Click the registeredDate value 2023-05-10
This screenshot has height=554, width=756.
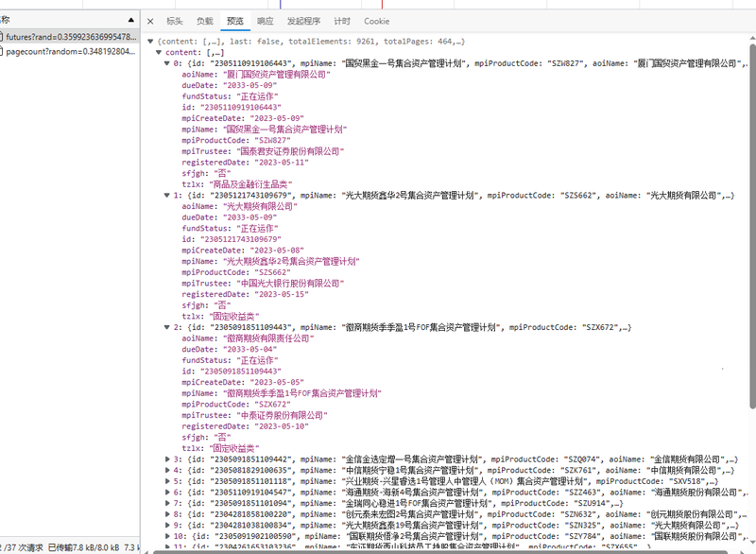[x=282, y=426]
